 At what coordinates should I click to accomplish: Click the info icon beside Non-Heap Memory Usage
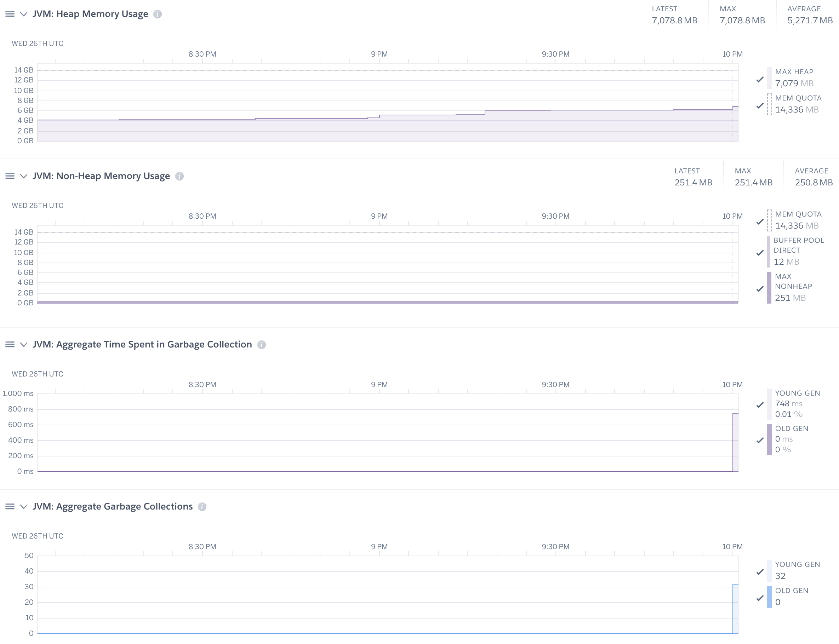[x=179, y=176]
